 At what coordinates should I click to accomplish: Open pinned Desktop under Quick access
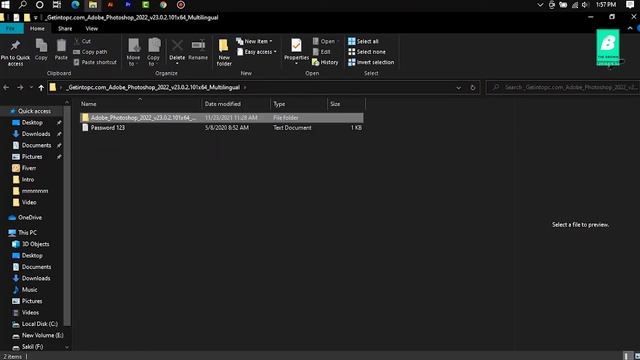pyautogui.click(x=32, y=122)
